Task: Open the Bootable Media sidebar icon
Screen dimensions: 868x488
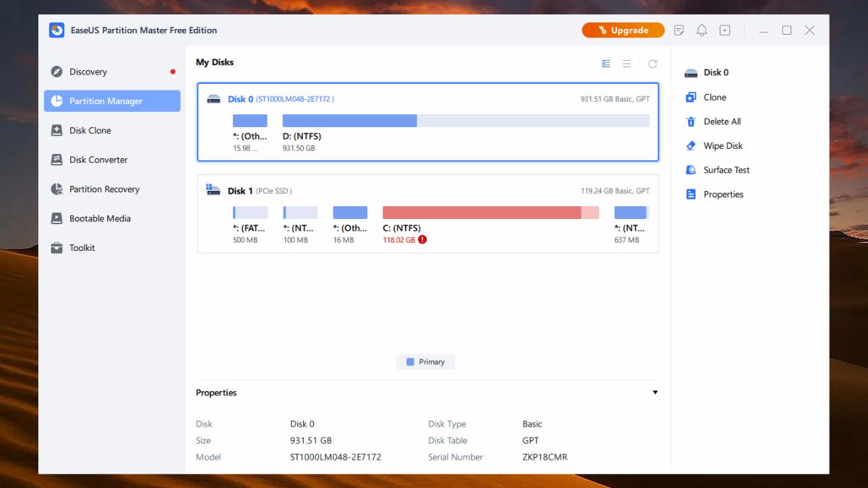Action: coord(56,218)
